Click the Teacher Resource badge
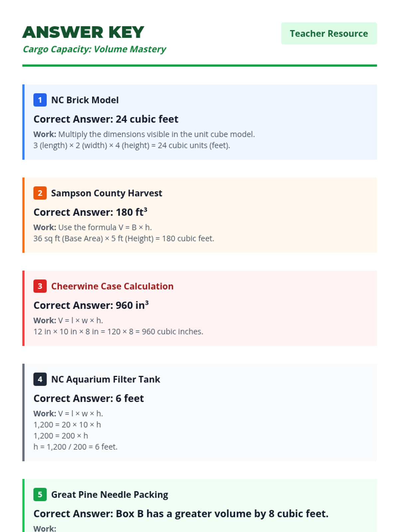This screenshot has width=399, height=532. click(x=329, y=34)
